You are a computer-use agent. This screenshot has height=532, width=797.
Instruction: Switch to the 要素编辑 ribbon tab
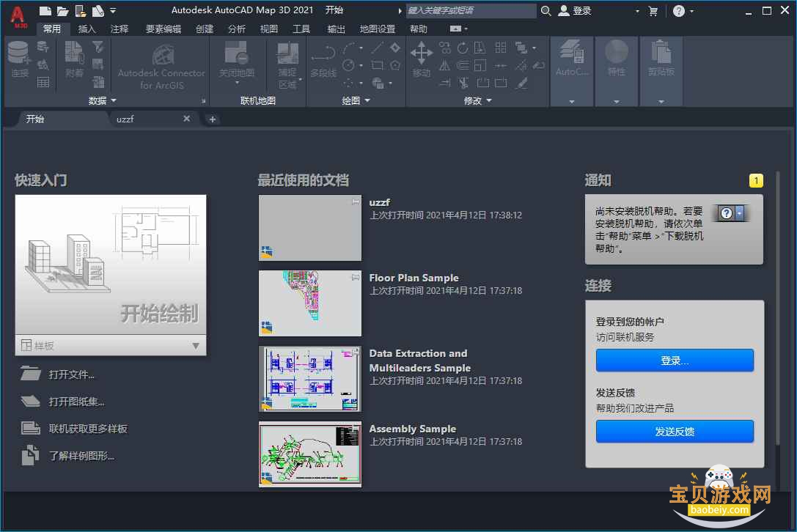(164, 29)
